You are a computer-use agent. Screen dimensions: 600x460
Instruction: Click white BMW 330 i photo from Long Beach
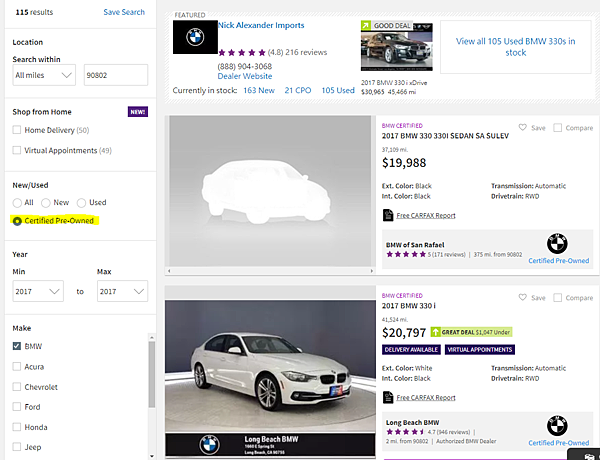tap(271, 378)
